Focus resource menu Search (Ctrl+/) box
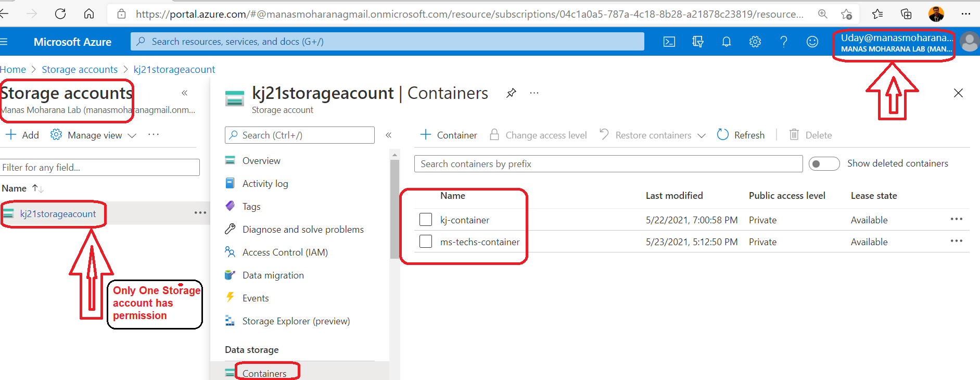This screenshot has height=380, width=980. [x=300, y=135]
